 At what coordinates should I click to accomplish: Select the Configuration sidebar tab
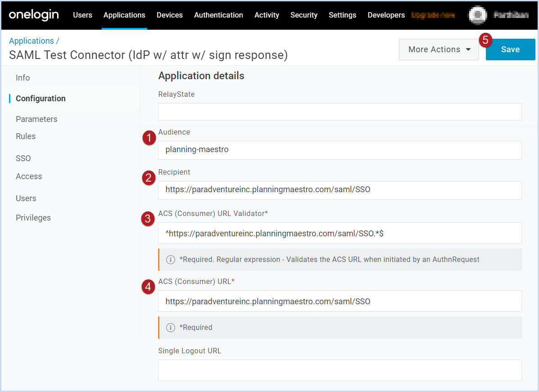[x=41, y=98]
